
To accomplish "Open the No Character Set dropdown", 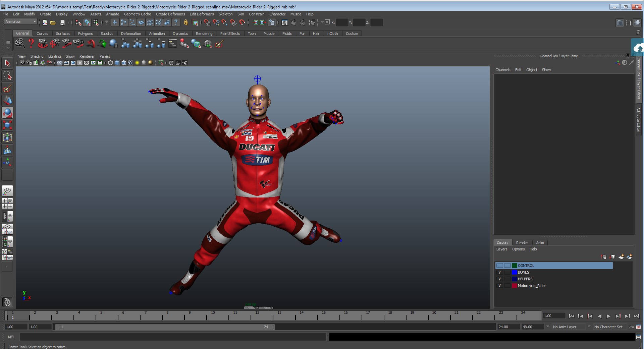I will (x=589, y=327).
